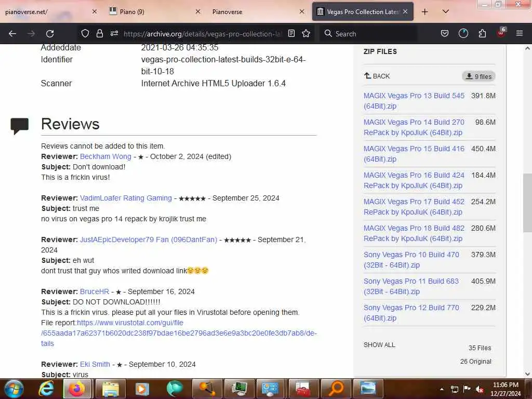Open reviewer Eki Smith's profile
This screenshot has width=532, height=399.
pyautogui.click(x=95, y=364)
